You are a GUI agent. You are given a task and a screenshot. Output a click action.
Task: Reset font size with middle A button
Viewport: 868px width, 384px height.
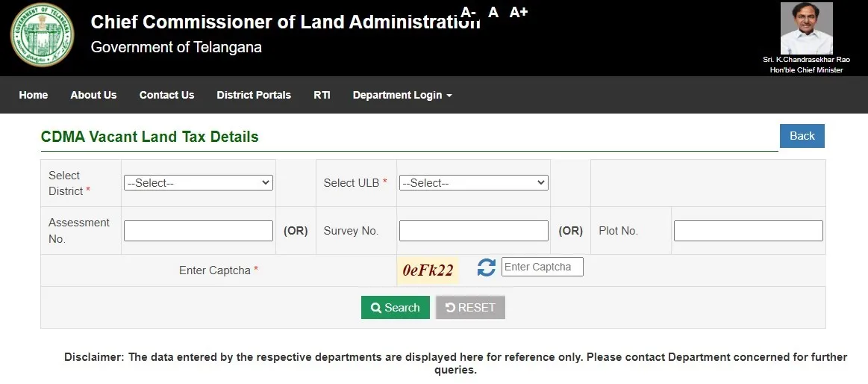click(x=493, y=12)
